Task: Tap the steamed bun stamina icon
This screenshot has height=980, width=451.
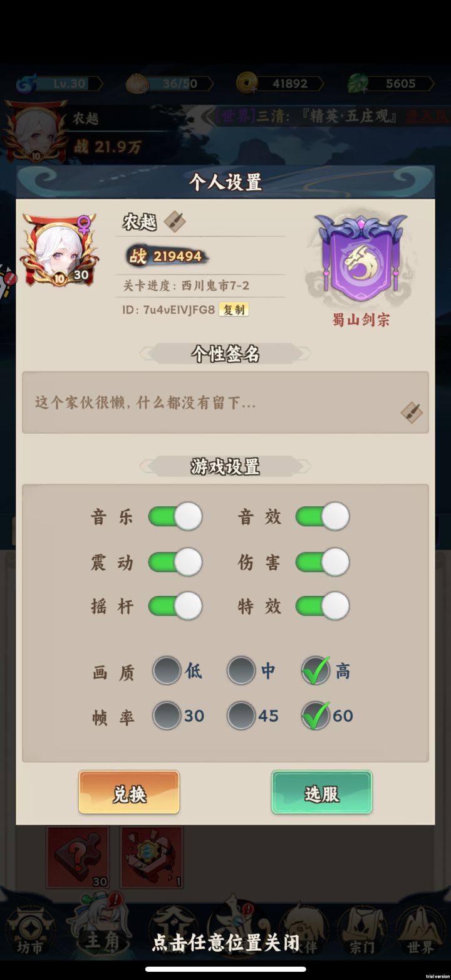Action: point(137,83)
